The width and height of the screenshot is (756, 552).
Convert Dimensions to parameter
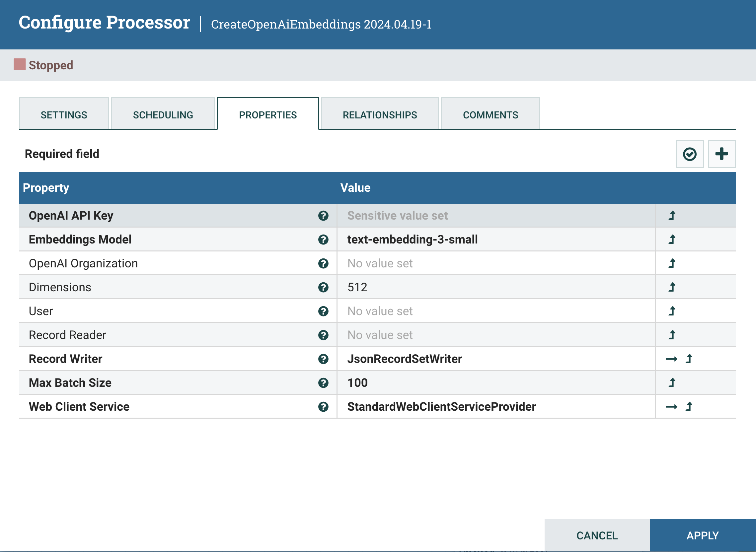672,287
